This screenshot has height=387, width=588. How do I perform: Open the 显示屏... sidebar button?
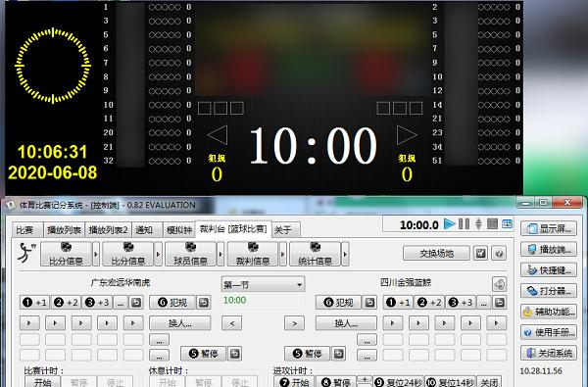tap(549, 228)
